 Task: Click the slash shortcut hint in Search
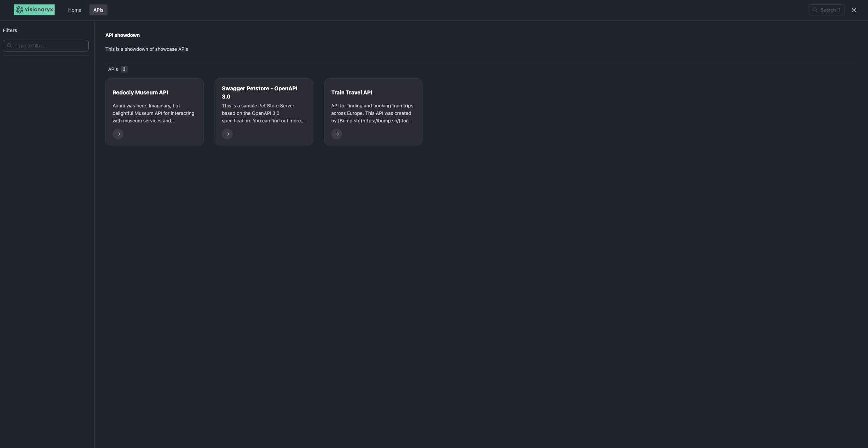click(839, 10)
